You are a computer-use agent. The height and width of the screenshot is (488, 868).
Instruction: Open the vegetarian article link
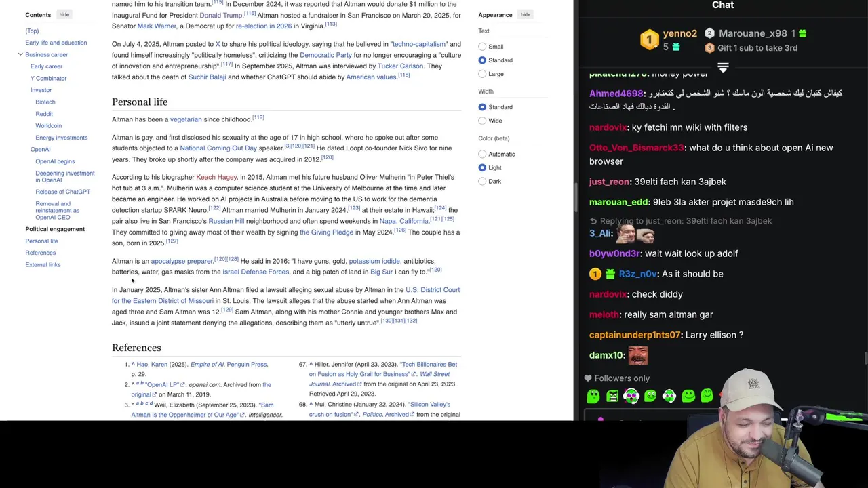point(186,119)
